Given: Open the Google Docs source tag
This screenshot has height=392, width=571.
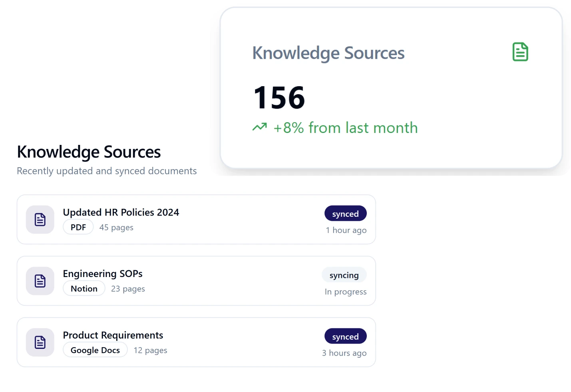Looking at the screenshot, I should pos(95,350).
